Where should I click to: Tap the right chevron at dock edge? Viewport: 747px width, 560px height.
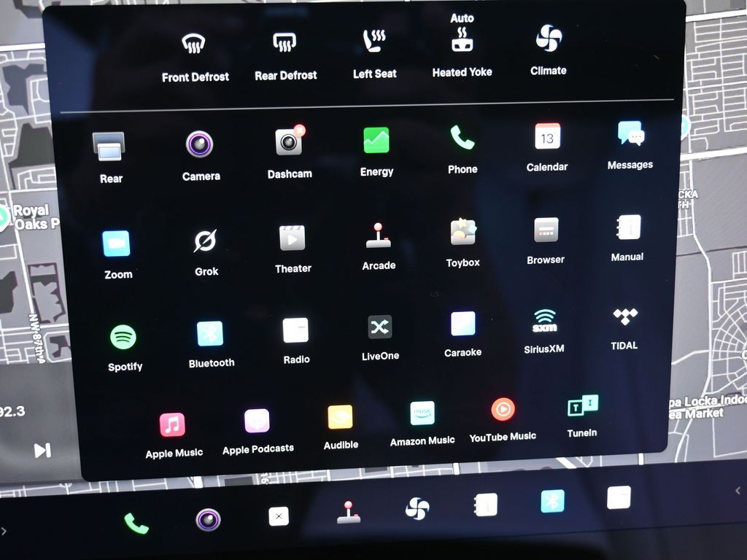(4, 531)
